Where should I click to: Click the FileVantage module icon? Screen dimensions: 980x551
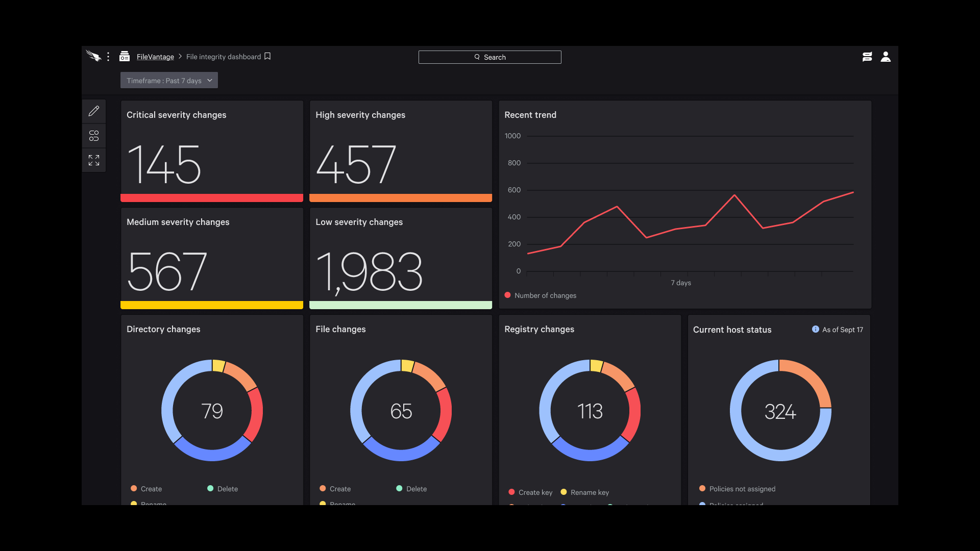click(125, 57)
